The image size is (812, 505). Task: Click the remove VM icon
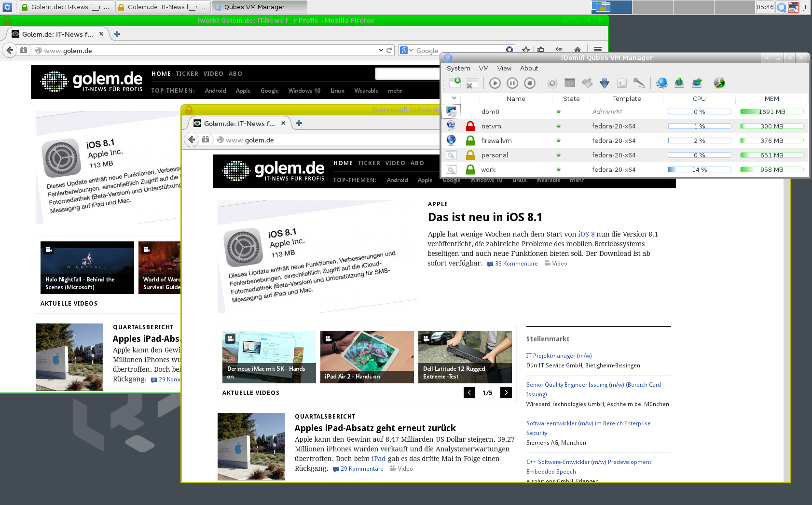pos(471,83)
